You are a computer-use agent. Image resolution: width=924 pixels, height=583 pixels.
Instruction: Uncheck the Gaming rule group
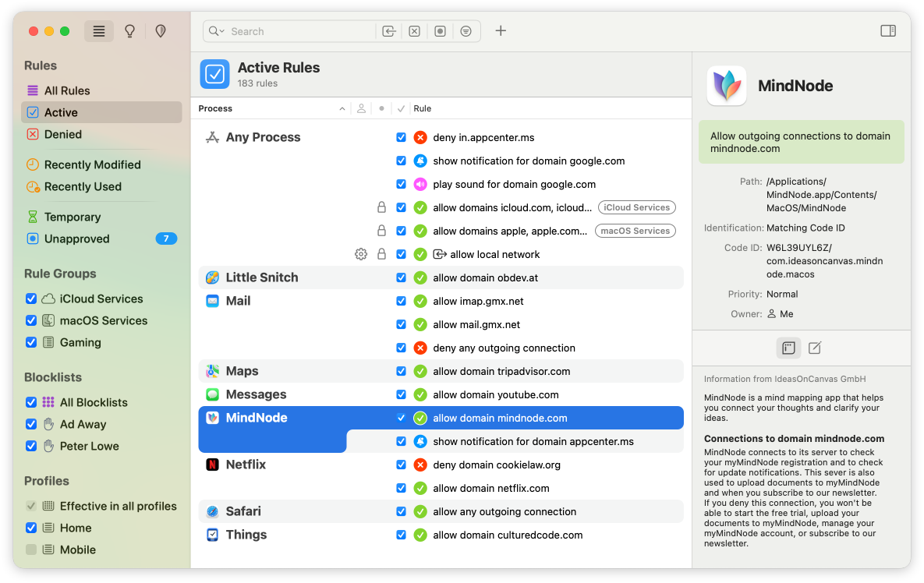(x=30, y=342)
